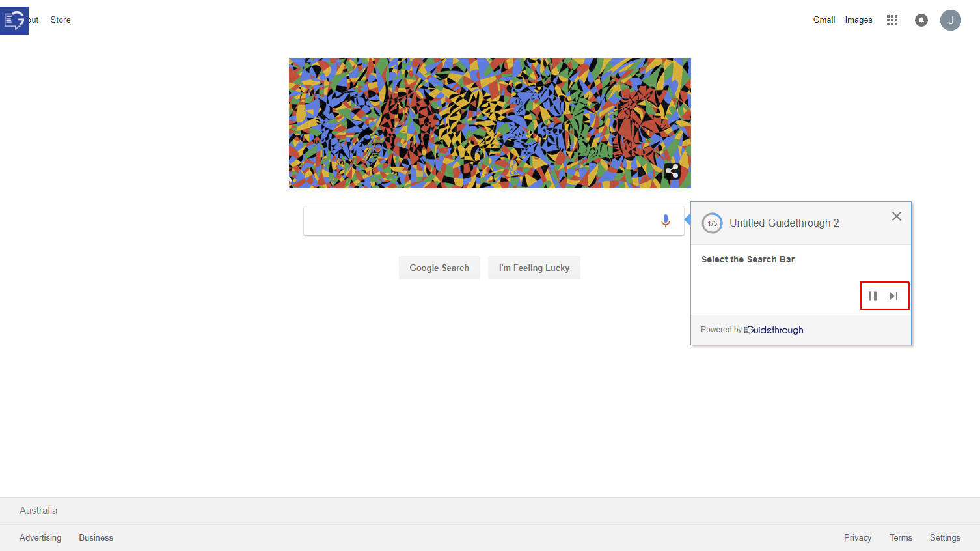The image size is (980, 551).
Task: Start voice search with microphone icon
Action: point(666,221)
